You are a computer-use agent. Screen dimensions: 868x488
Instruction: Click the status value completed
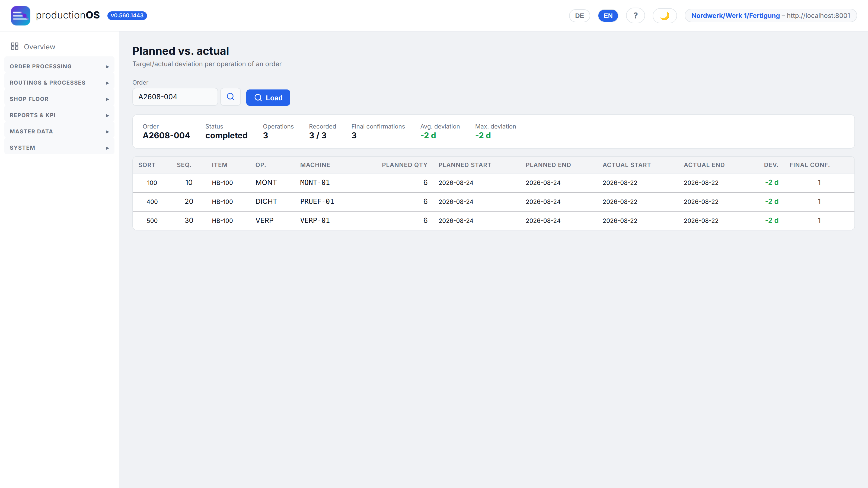click(226, 135)
